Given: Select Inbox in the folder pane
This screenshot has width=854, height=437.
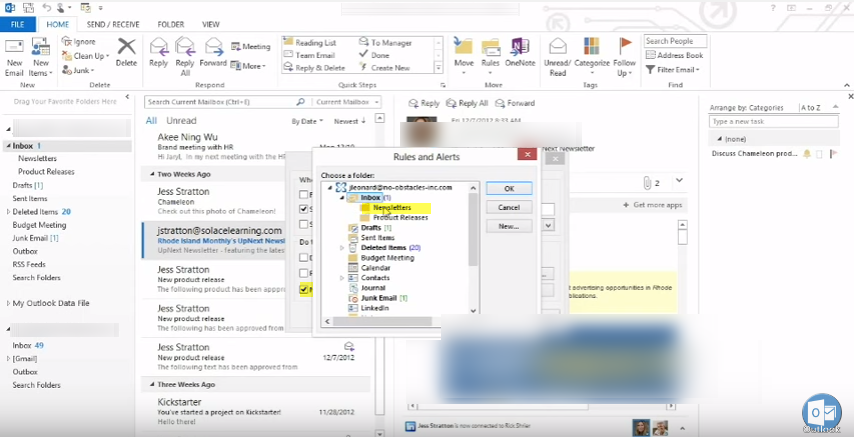Looking at the screenshot, I should 68,146.
